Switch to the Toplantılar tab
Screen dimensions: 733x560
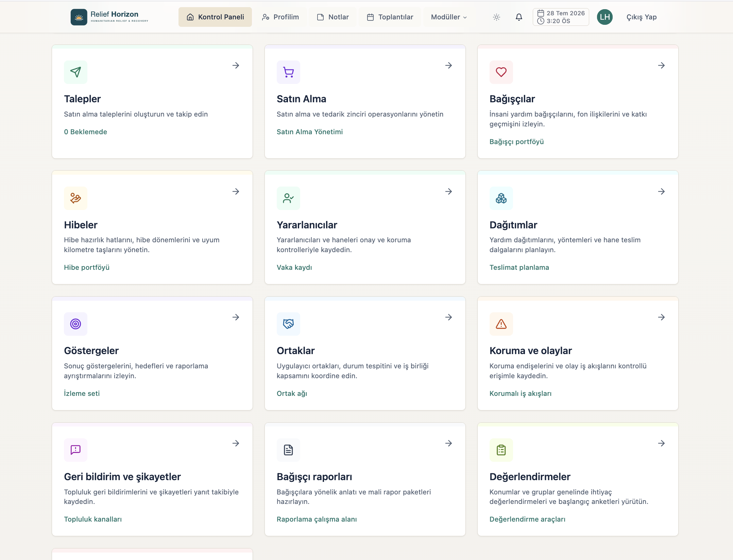[x=390, y=17]
